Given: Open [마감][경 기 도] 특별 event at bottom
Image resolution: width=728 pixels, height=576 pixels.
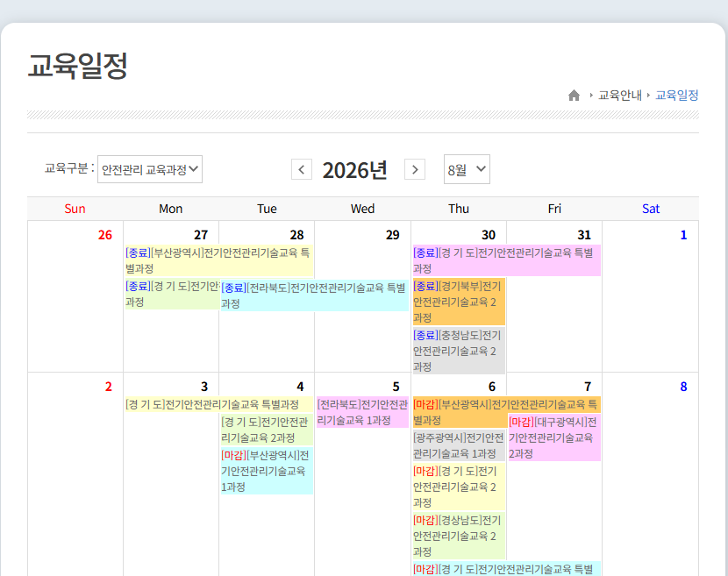Looking at the screenshot, I should pyautogui.click(x=507, y=569).
